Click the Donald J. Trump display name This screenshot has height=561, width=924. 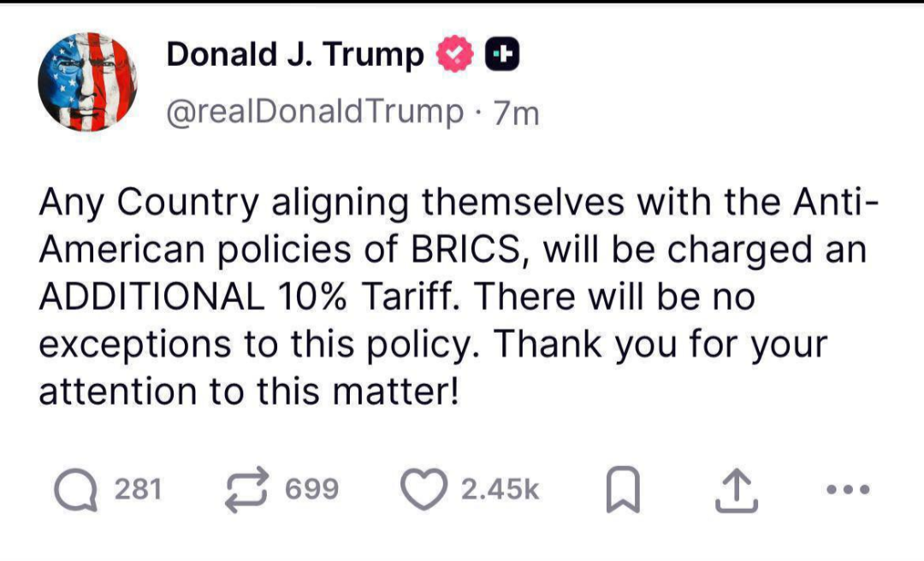pyautogui.click(x=295, y=56)
